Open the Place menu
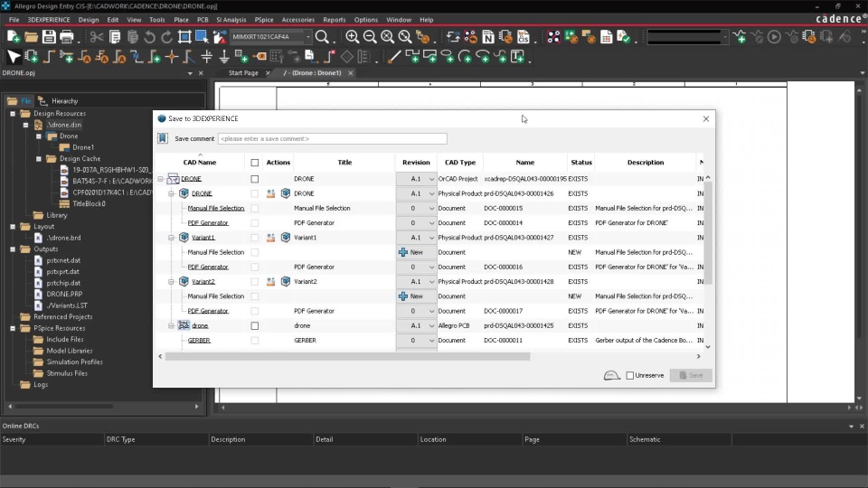Image resolution: width=868 pixels, height=488 pixels. tap(181, 19)
